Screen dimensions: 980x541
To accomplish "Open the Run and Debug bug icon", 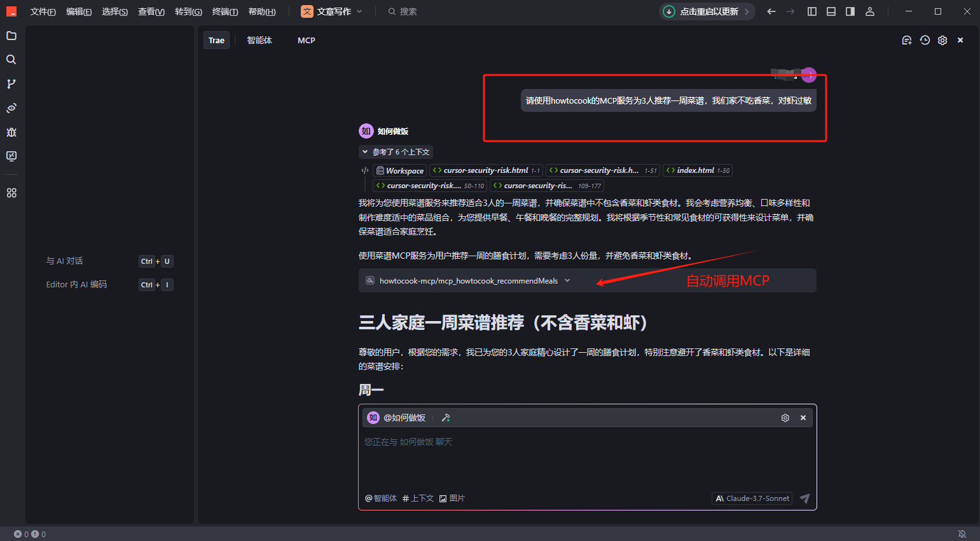I will tap(11, 132).
